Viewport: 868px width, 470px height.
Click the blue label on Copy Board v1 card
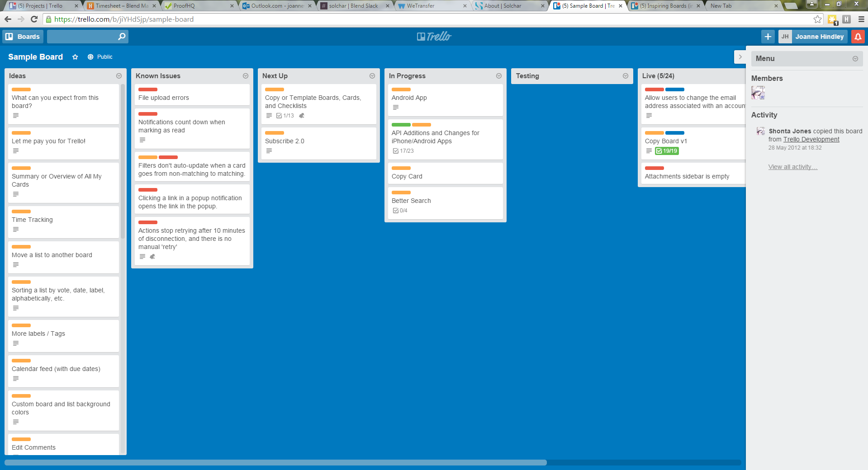point(675,133)
